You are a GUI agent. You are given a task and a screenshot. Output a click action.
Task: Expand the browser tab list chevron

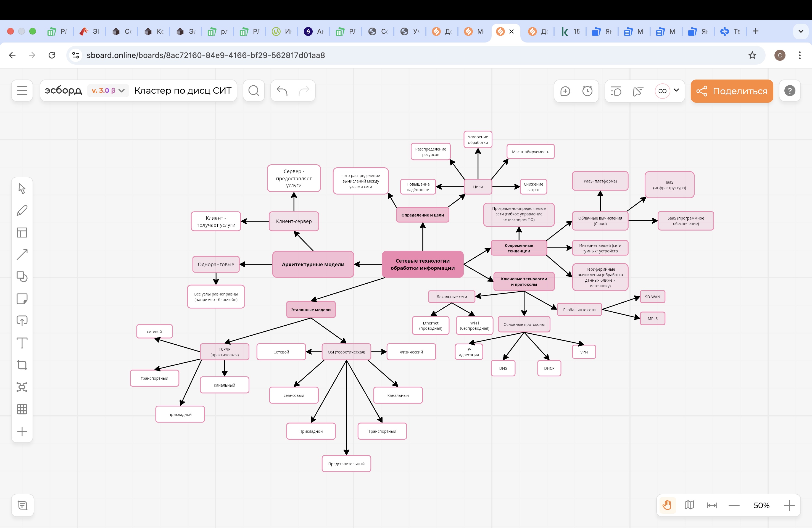click(x=800, y=31)
